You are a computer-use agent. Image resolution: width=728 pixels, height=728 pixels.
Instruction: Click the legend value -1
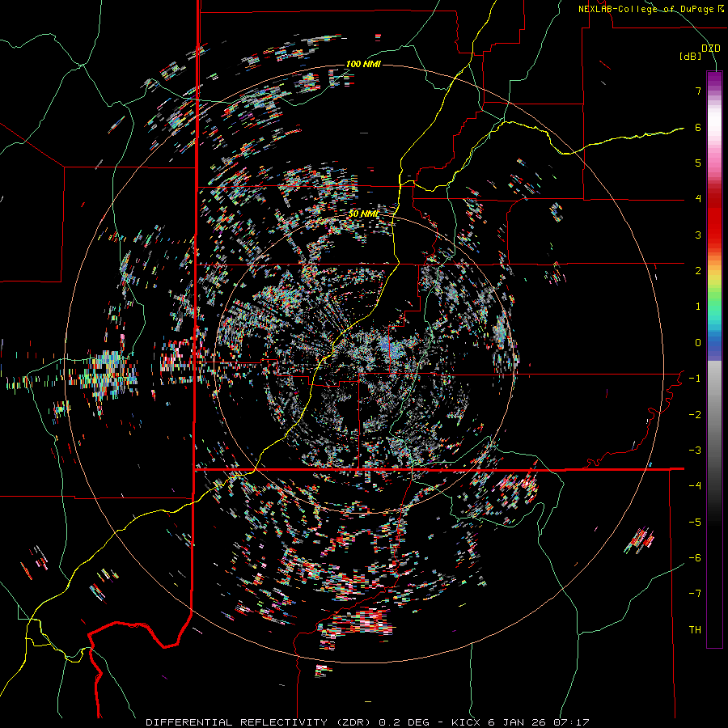pos(695,379)
